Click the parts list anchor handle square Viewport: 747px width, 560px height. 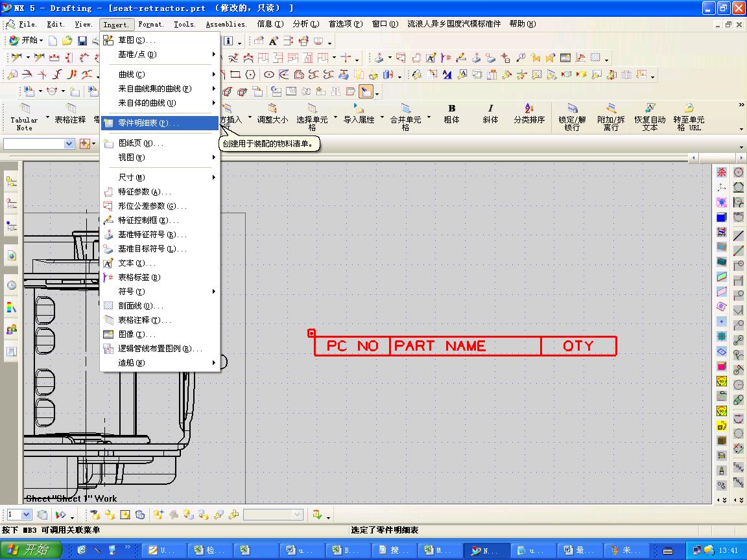(x=311, y=333)
